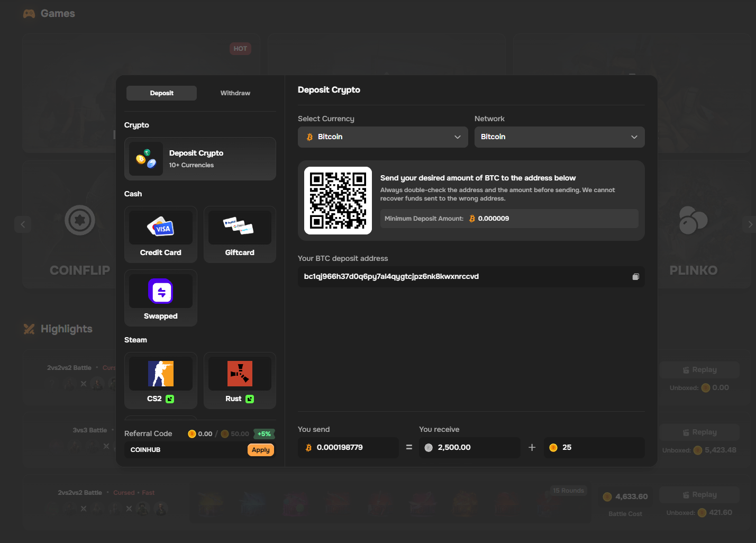The height and width of the screenshot is (543, 756).
Task: Open the Network dropdown
Action: point(560,137)
